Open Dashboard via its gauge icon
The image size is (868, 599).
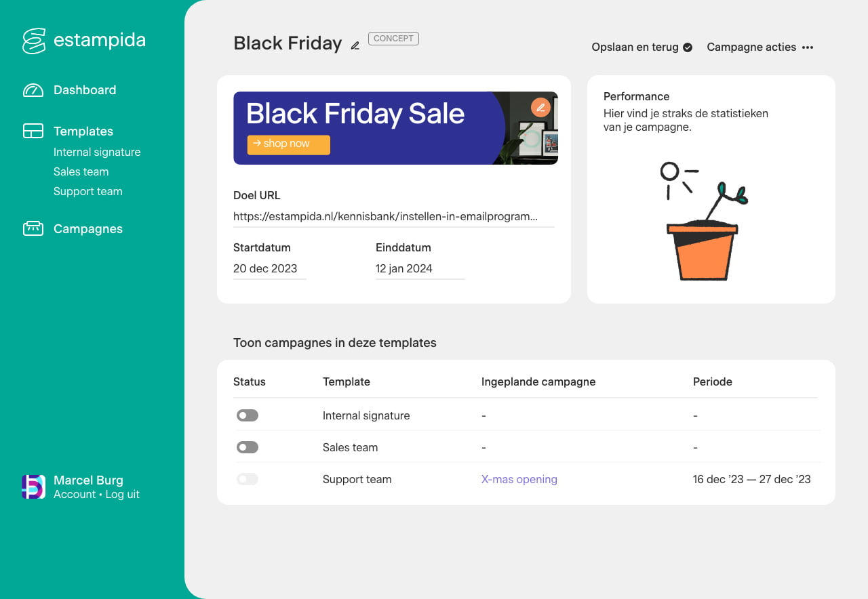click(33, 90)
